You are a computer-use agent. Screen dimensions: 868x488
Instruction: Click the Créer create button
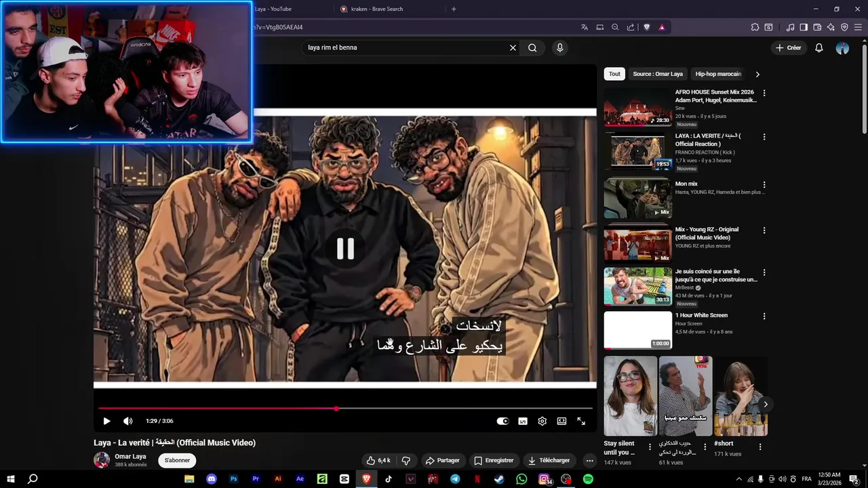click(789, 47)
